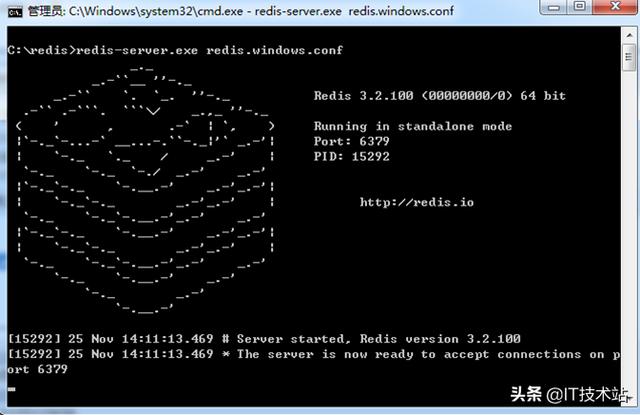Click the 'Port: 6379' line
640x415 pixels.
(351, 141)
